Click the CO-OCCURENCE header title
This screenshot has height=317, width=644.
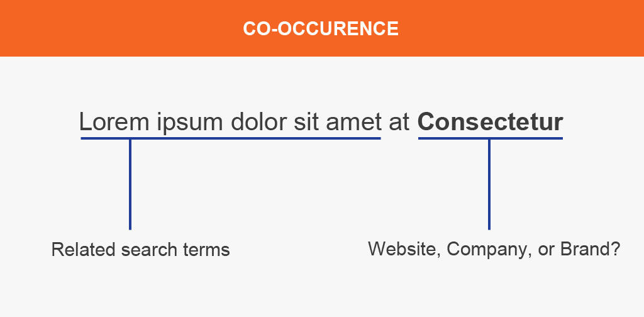point(321,29)
